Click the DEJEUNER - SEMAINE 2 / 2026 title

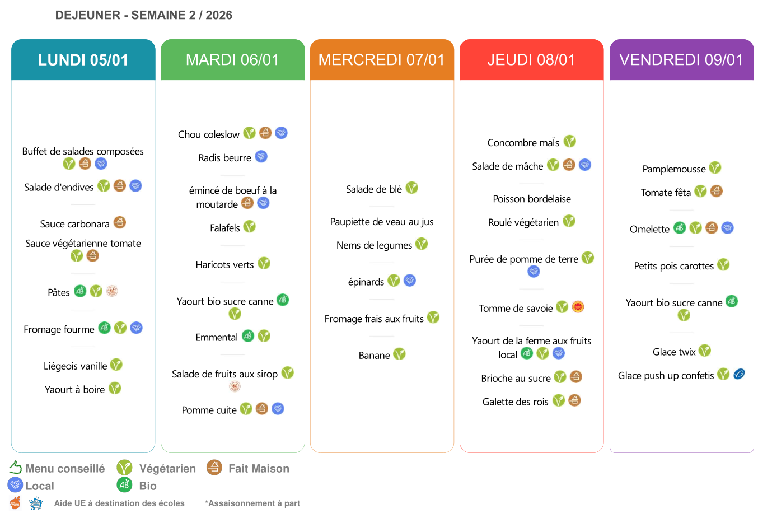pos(144,15)
